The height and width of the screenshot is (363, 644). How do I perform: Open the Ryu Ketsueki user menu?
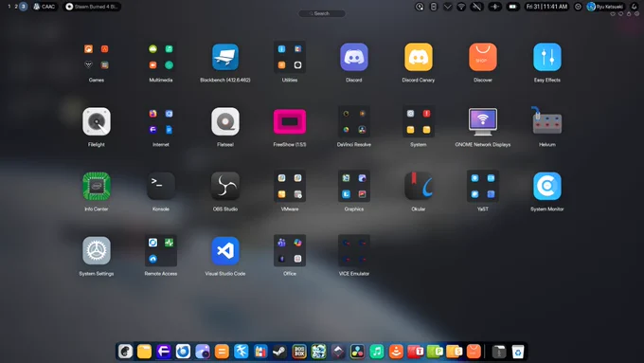click(x=606, y=7)
